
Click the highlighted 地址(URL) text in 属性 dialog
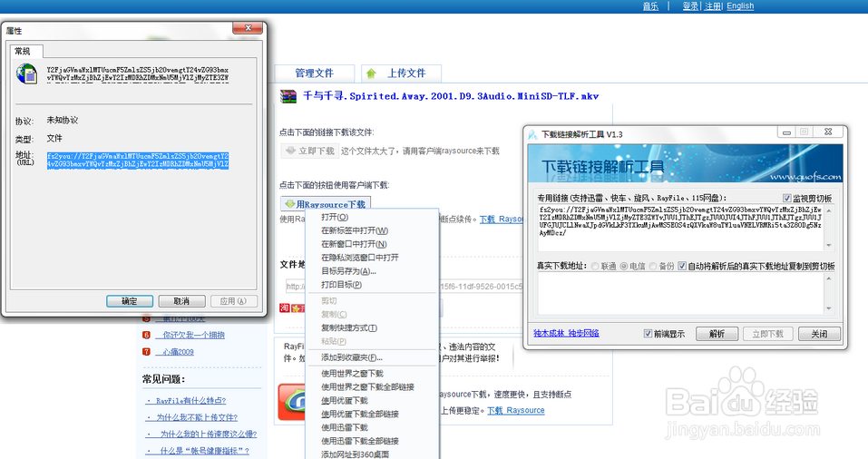coord(138,161)
